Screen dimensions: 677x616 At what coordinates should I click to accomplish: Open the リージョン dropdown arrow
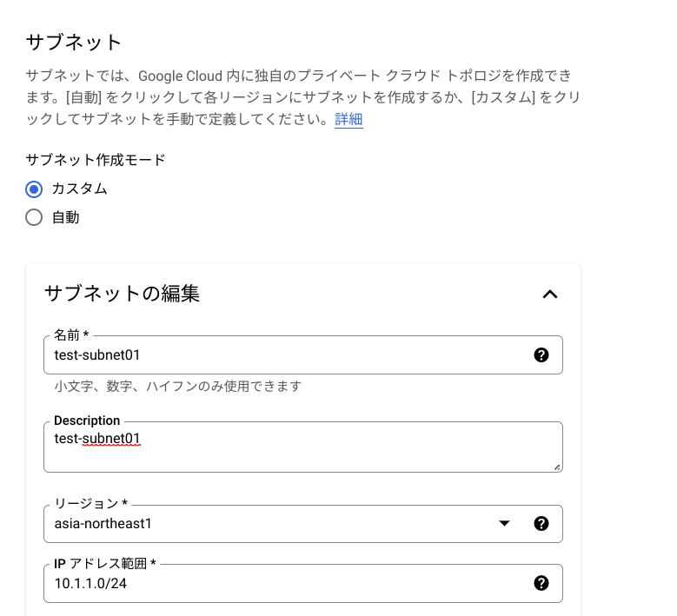pyautogui.click(x=504, y=524)
